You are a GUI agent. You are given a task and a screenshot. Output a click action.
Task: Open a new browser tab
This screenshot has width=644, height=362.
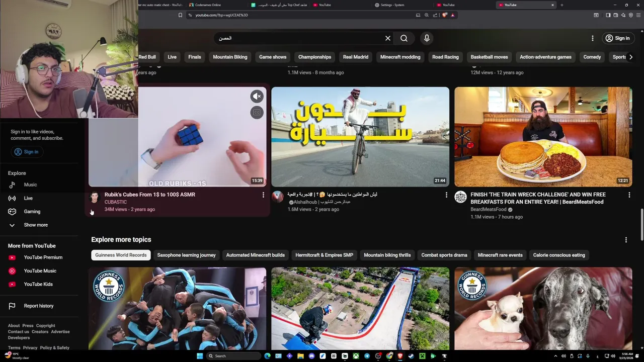click(561, 5)
